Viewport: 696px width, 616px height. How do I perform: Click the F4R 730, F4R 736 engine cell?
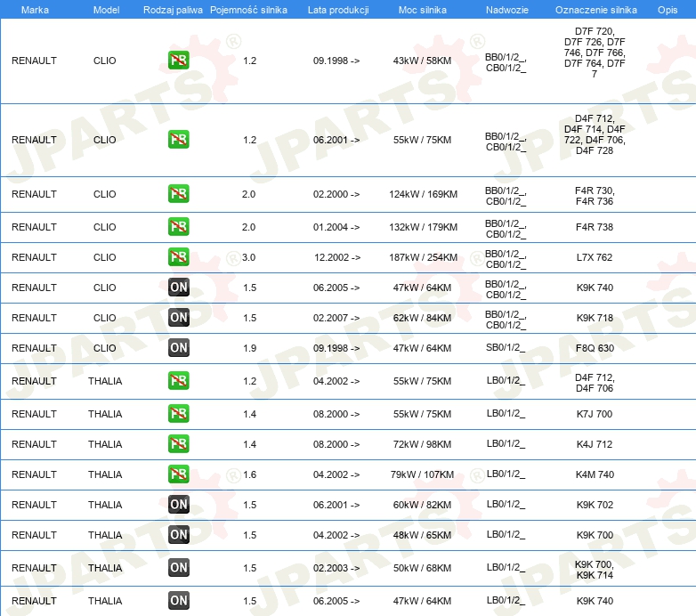coord(595,196)
